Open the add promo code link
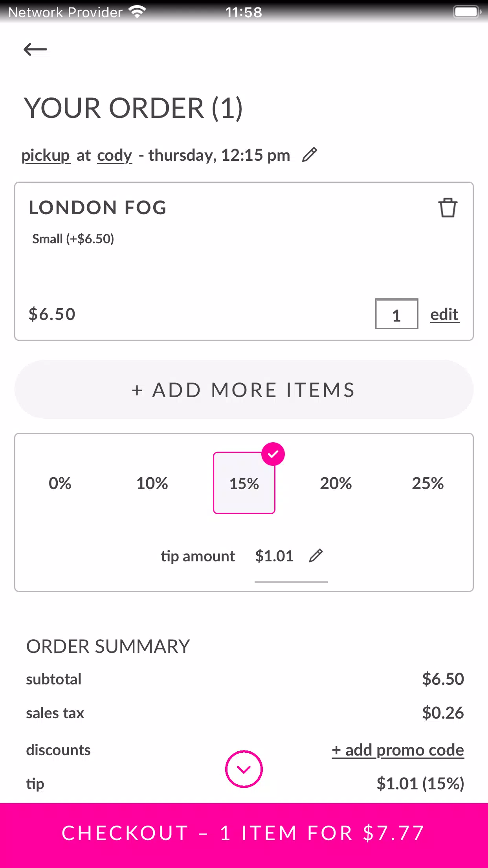Screen dimensions: 488x868 [398, 750]
